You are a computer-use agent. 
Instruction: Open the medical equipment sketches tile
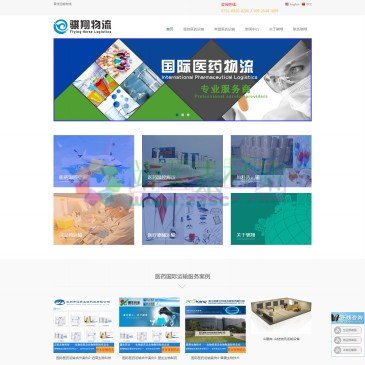tap(182, 219)
